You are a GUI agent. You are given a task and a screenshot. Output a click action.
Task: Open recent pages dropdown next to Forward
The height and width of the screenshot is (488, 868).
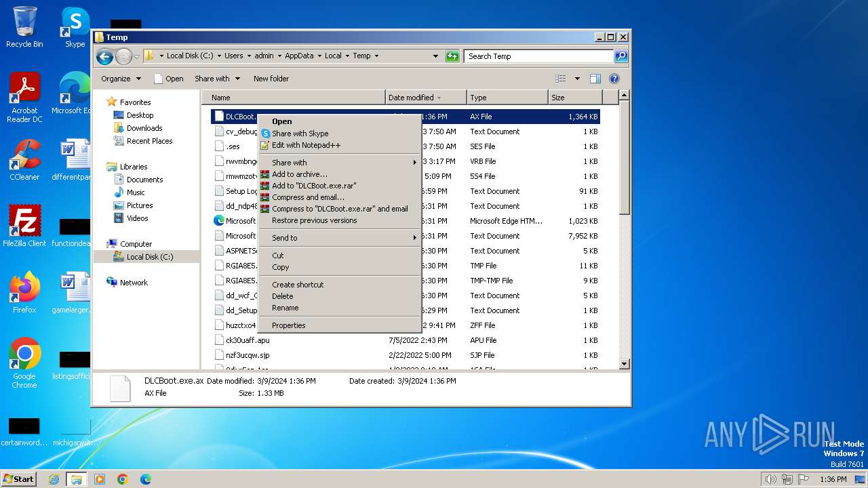click(137, 56)
